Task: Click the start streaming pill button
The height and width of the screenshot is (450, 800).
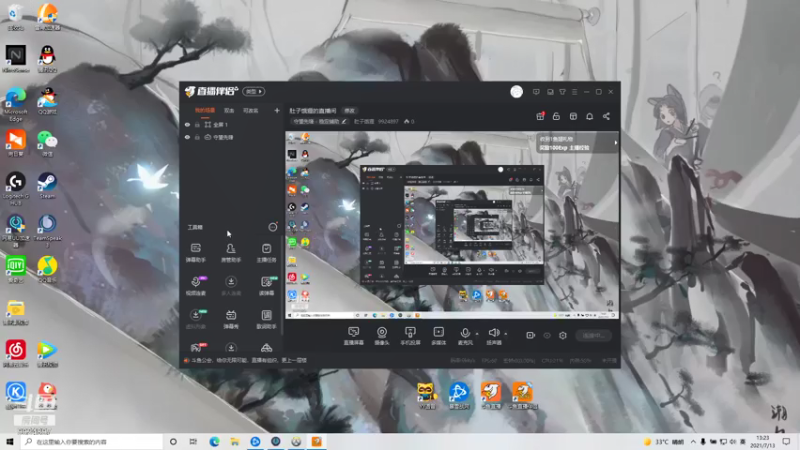Action: [x=593, y=335]
